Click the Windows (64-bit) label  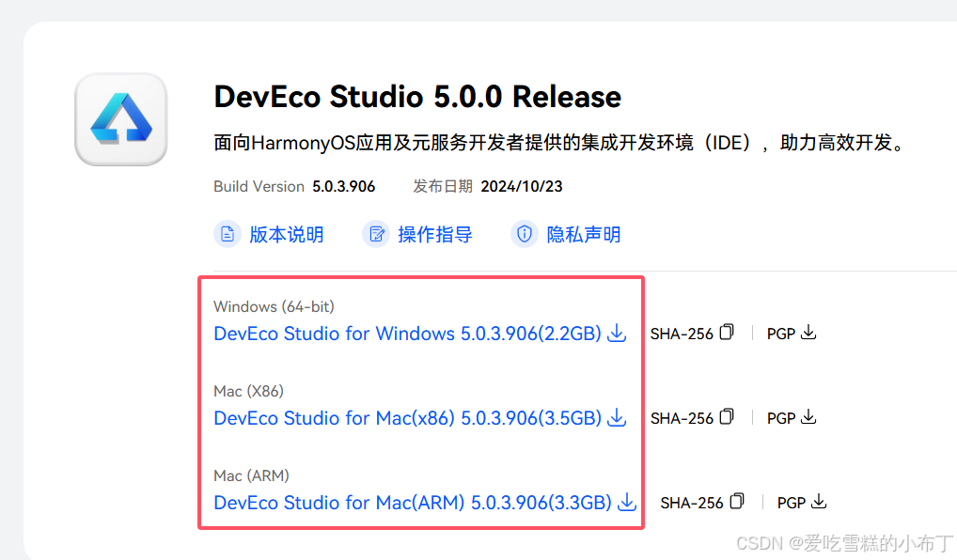coord(275,306)
